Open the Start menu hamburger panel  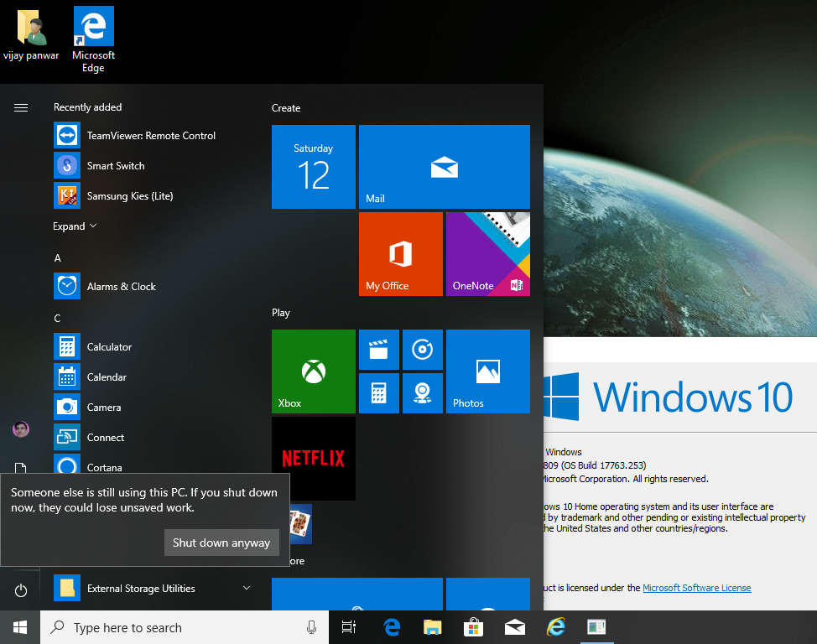pos(20,107)
